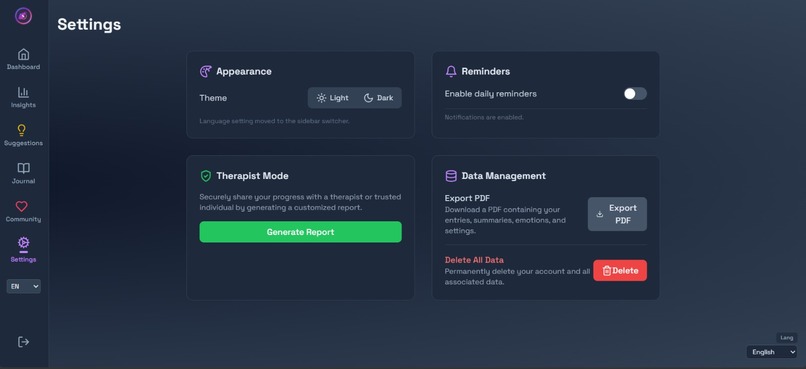Image resolution: width=806 pixels, height=369 pixels.
Task: Open the English language dropdown
Action: coord(772,352)
